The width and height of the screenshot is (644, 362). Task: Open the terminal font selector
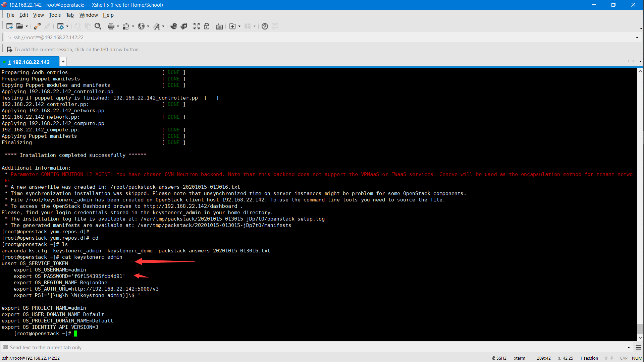pyautogui.click(x=157, y=26)
